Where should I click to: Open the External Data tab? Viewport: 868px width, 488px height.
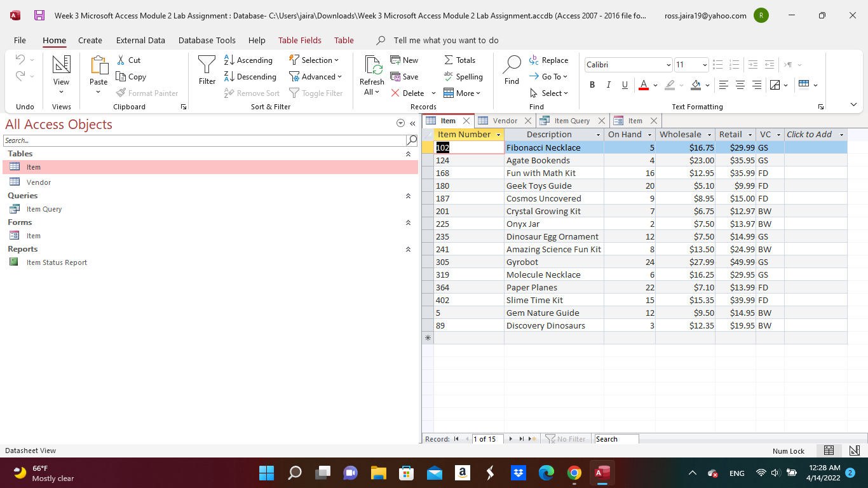coord(140,40)
